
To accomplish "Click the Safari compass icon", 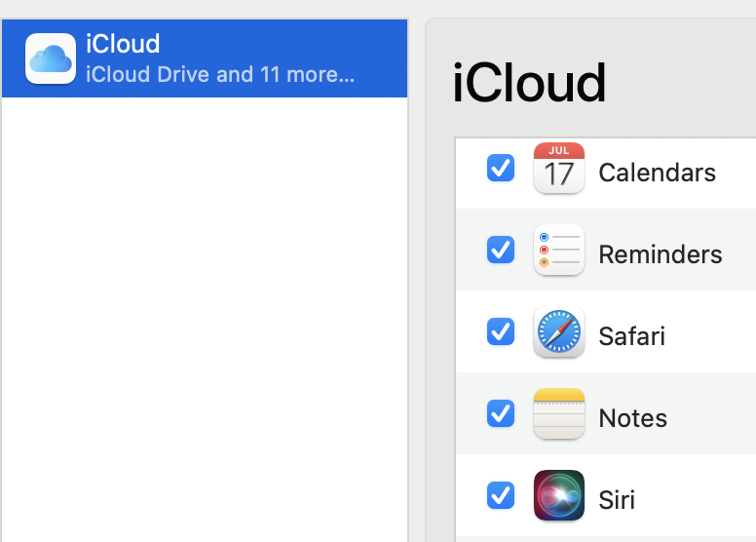I will pyautogui.click(x=559, y=332).
